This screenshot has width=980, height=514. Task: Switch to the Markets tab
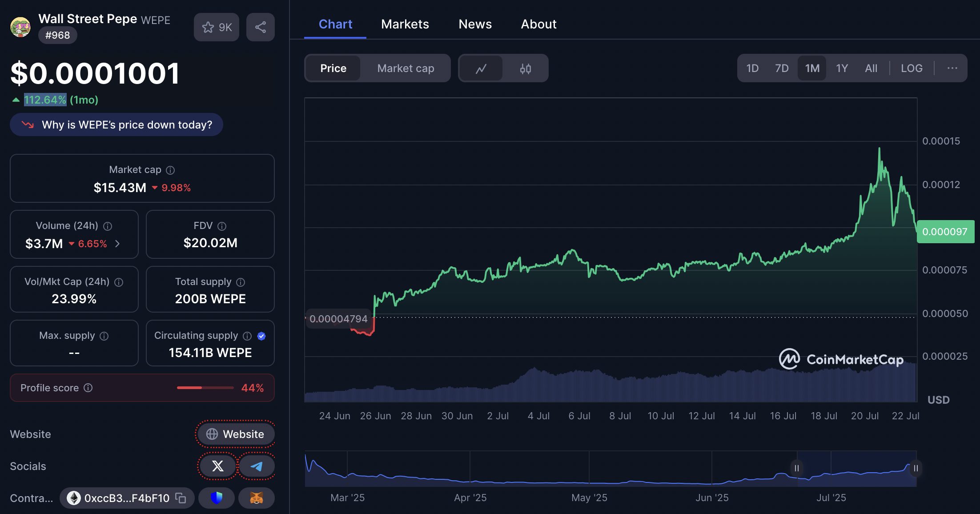point(405,24)
